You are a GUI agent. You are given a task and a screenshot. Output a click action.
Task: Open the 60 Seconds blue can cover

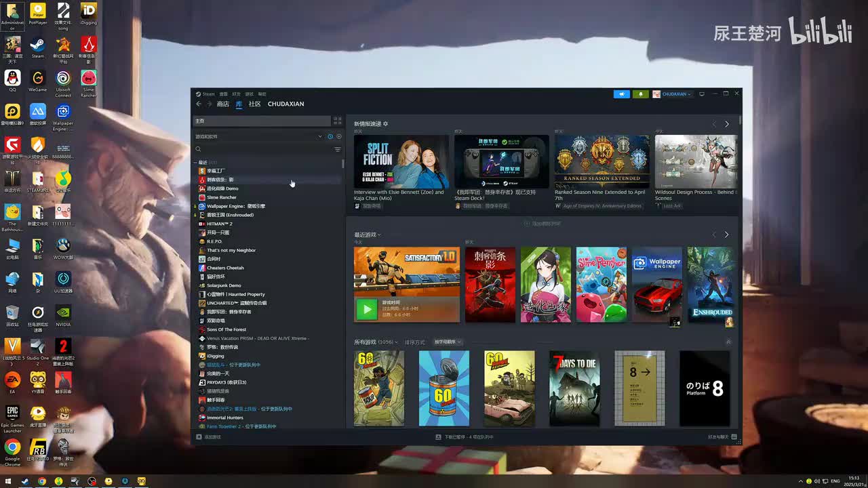point(444,388)
